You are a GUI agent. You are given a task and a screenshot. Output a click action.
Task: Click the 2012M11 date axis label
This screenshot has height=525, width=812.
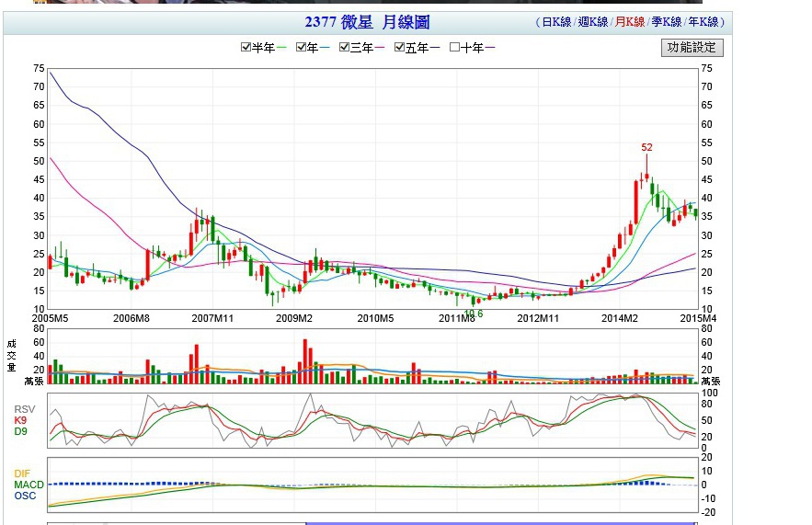(x=538, y=318)
